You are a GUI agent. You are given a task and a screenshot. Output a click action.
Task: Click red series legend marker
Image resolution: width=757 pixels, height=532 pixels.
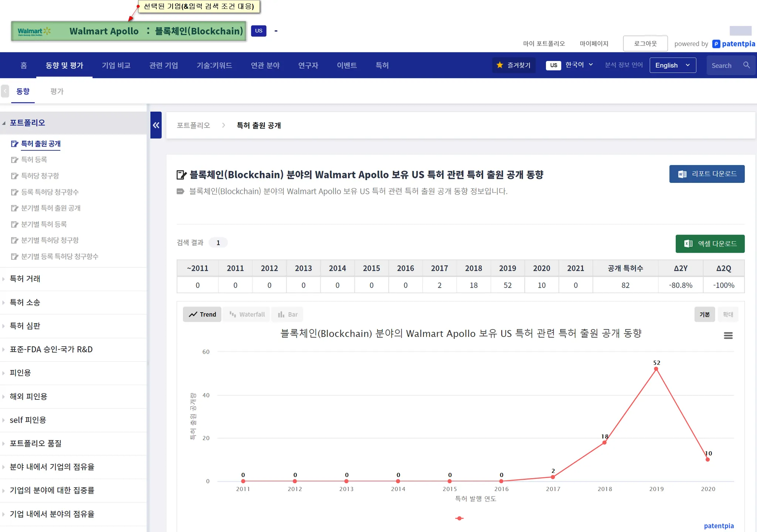459,518
